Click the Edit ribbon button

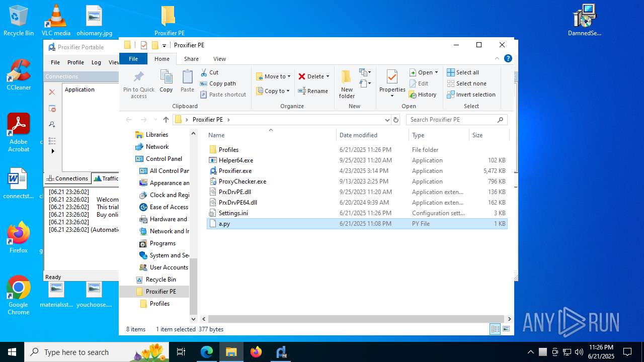pyautogui.click(x=419, y=83)
